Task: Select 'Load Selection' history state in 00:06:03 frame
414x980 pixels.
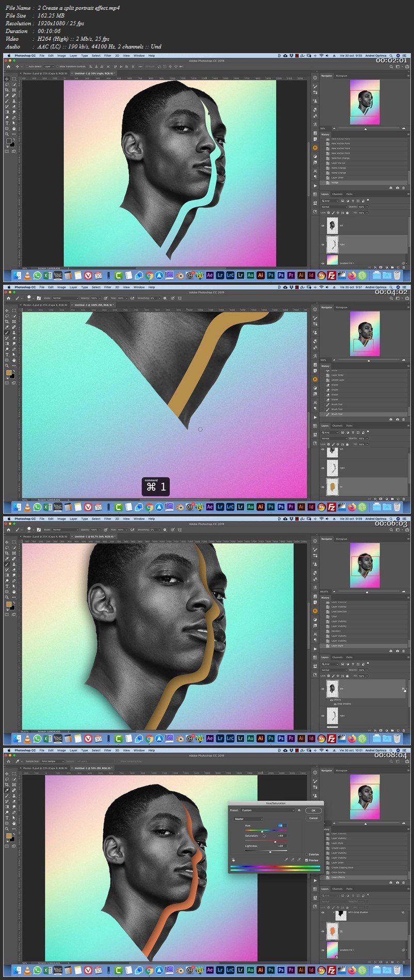Action: [x=339, y=612]
